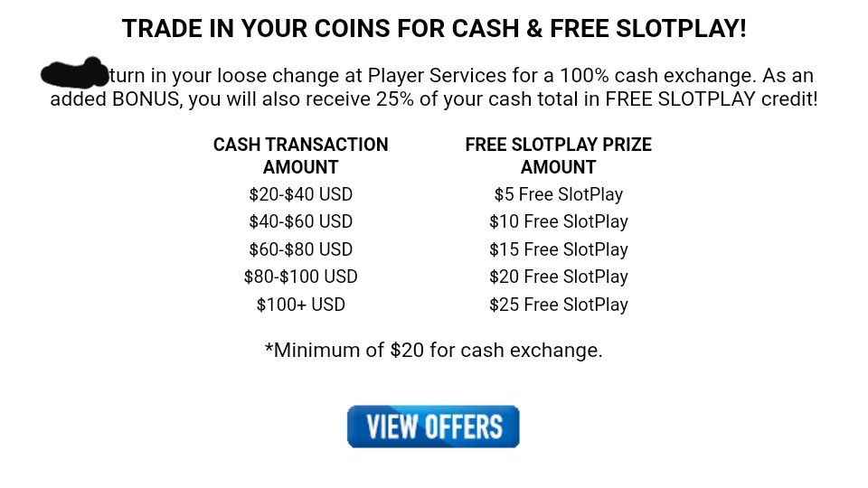Click the '$5 Free SlotPlay' prize

[x=558, y=194]
